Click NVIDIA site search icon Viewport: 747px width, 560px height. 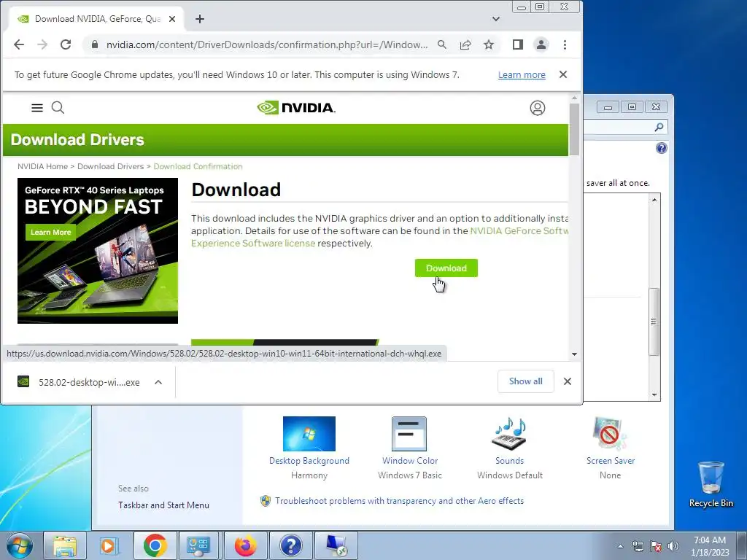[58, 108]
